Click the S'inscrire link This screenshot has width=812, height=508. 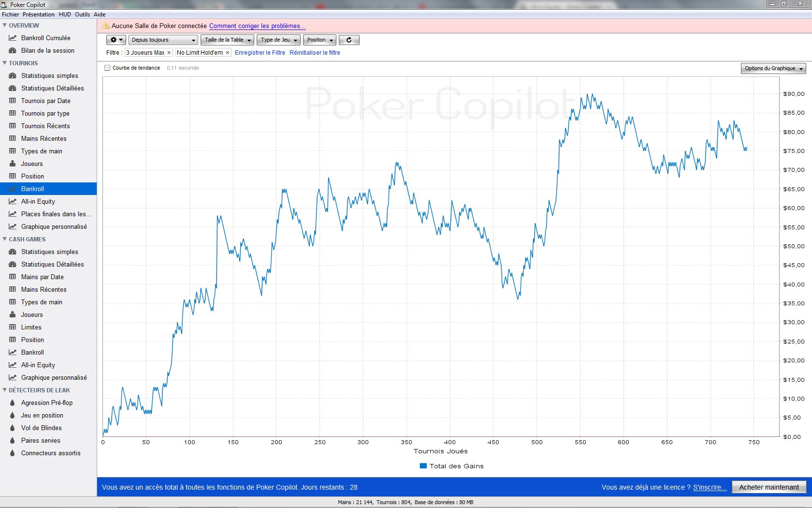point(710,487)
